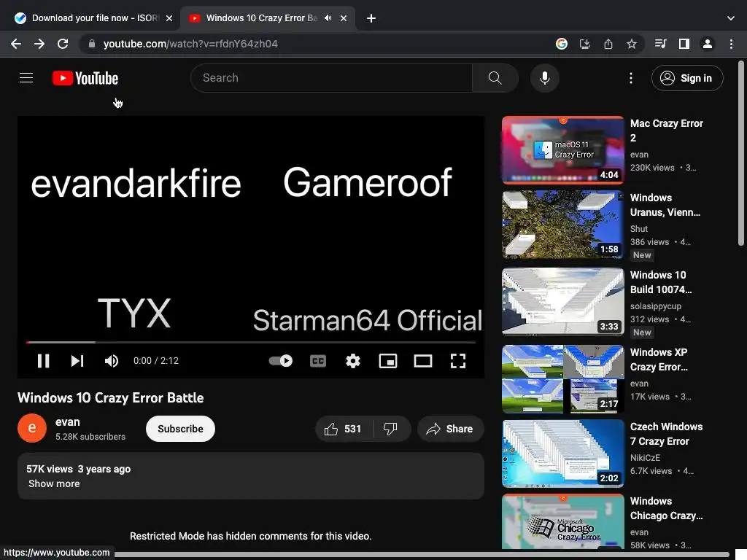Open Windows XP Crazy Error title

(x=659, y=359)
